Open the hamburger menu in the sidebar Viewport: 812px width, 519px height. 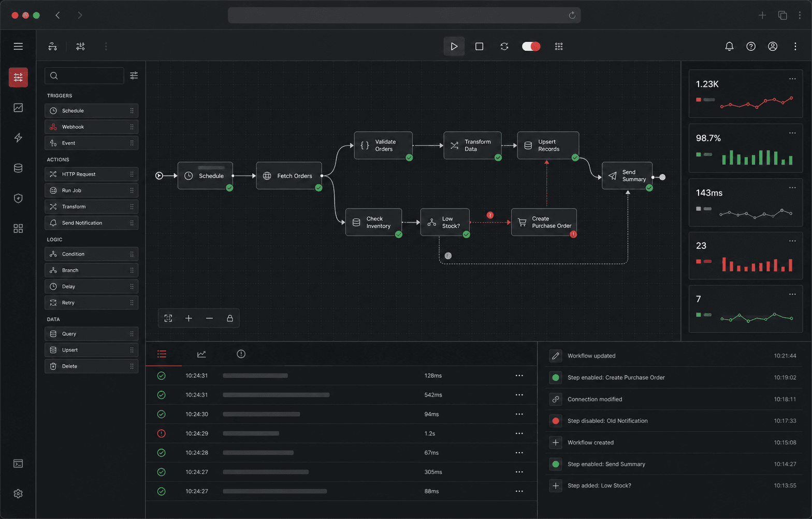[x=18, y=47]
